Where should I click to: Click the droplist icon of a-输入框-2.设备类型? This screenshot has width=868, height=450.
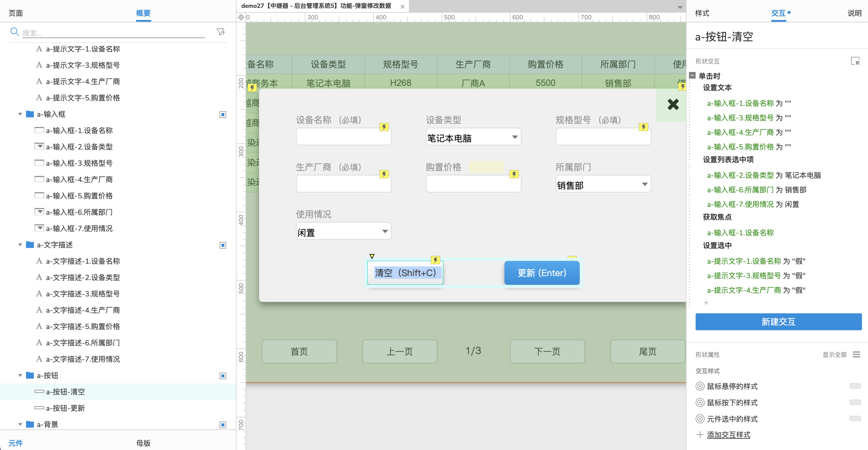coord(39,146)
